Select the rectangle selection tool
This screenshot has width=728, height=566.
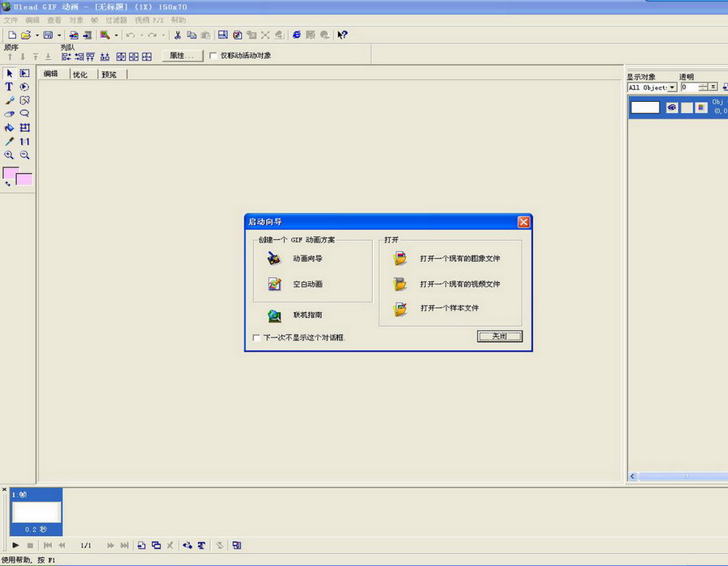24,74
